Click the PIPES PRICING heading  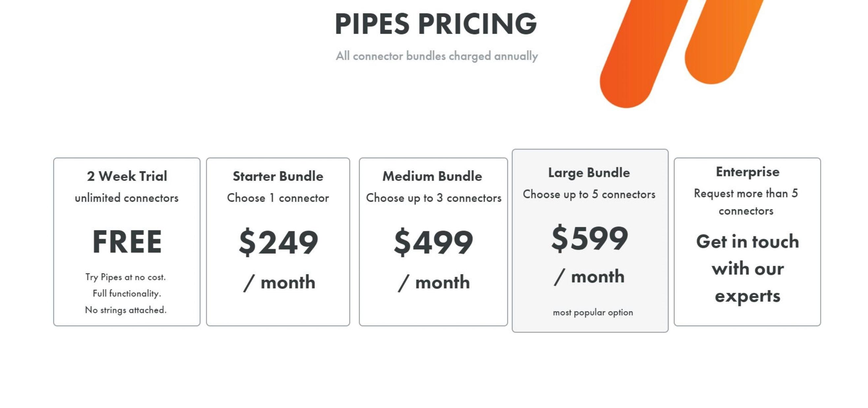coord(436,24)
